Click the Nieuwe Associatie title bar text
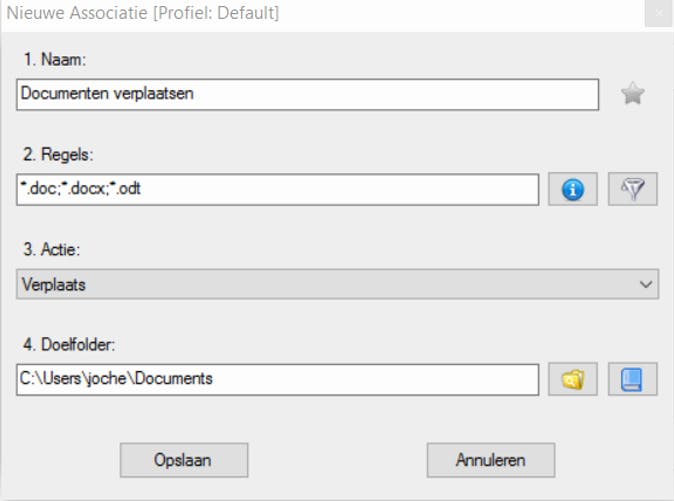Viewport: 674px width, 501px height. pyautogui.click(x=143, y=14)
